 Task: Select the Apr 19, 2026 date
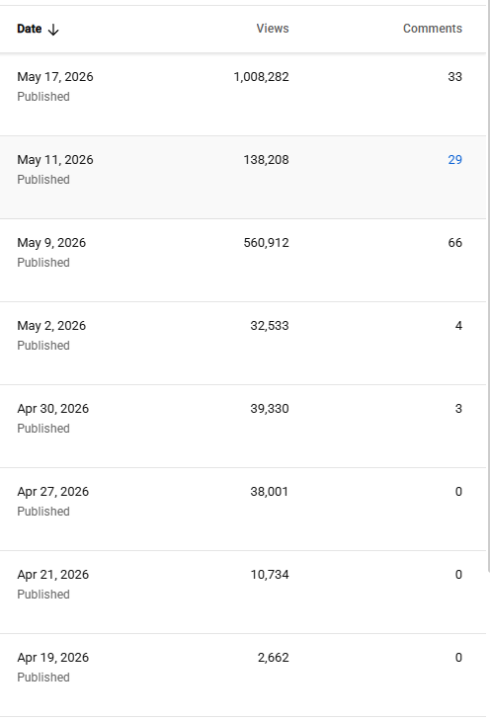[53, 658]
